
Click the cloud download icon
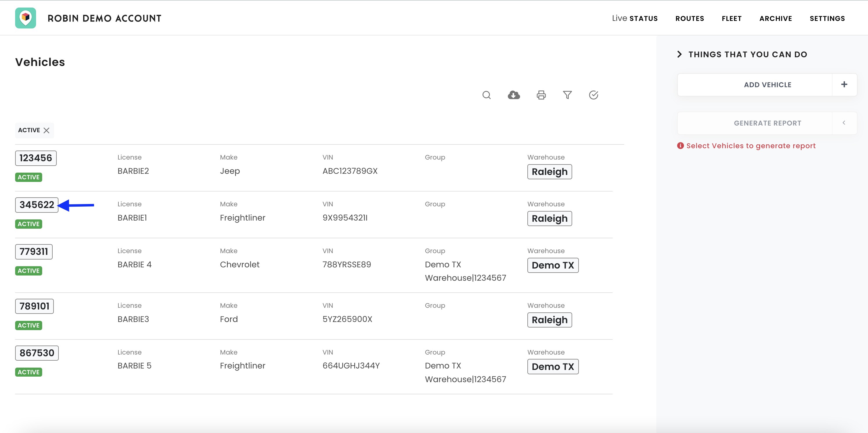[513, 95]
